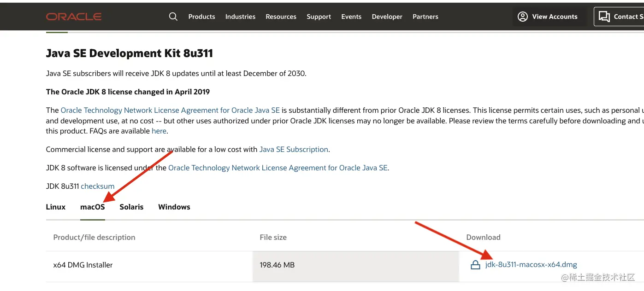Open the Java SE Subscription link
644x291 pixels.
tap(294, 150)
